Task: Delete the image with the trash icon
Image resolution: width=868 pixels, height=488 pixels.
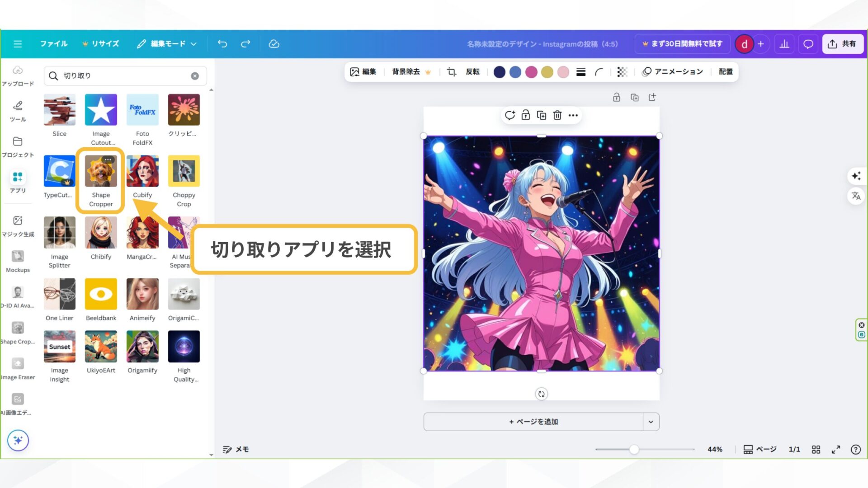Action: click(557, 115)
